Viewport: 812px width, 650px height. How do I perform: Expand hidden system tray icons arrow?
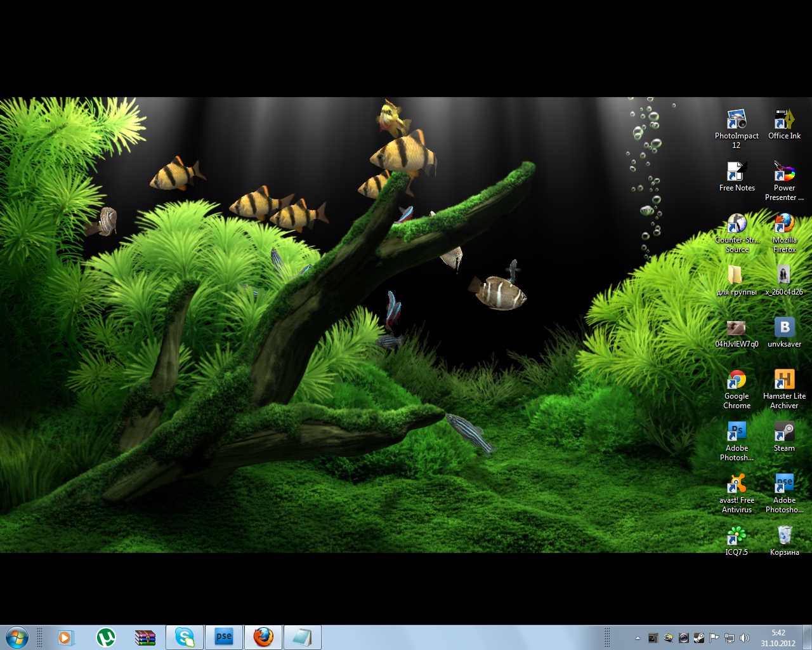coord(638,638)
